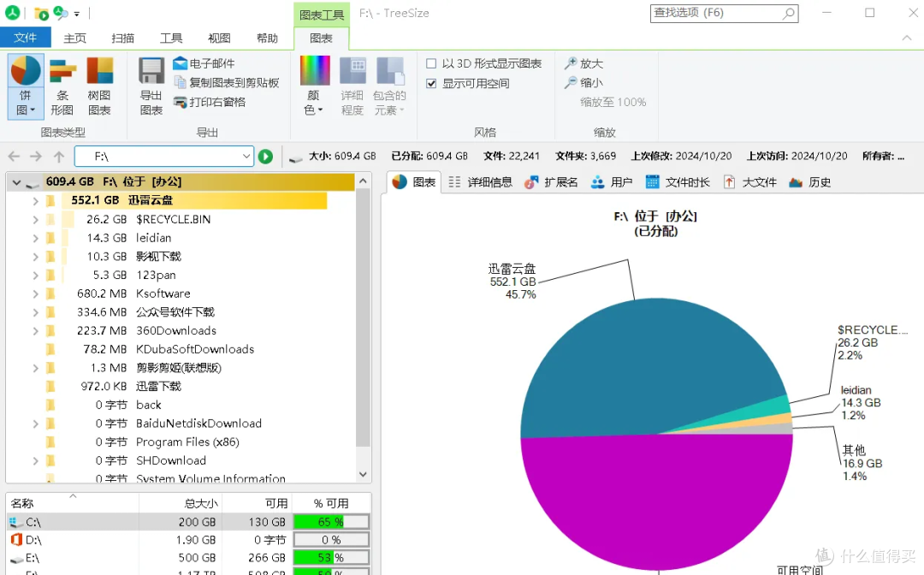This screenshot has width=924, height=575.
Task: Click the green start scan button
Action: 266,156
